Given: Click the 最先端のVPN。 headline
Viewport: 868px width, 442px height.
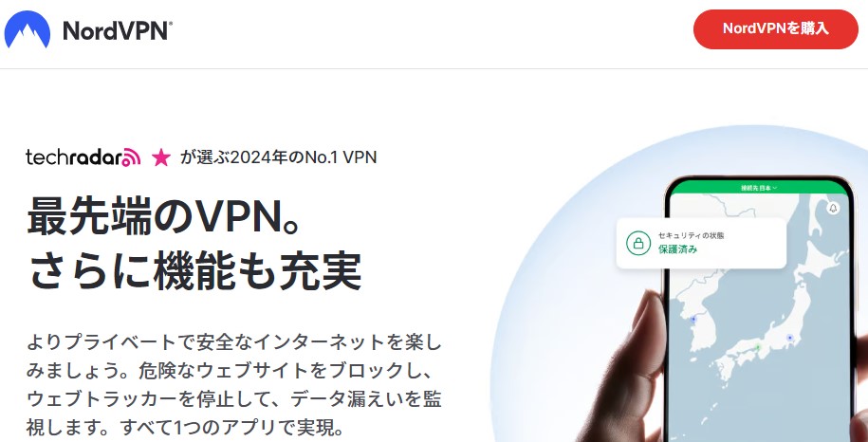Looking at the screenshot, I should point(164,215).
